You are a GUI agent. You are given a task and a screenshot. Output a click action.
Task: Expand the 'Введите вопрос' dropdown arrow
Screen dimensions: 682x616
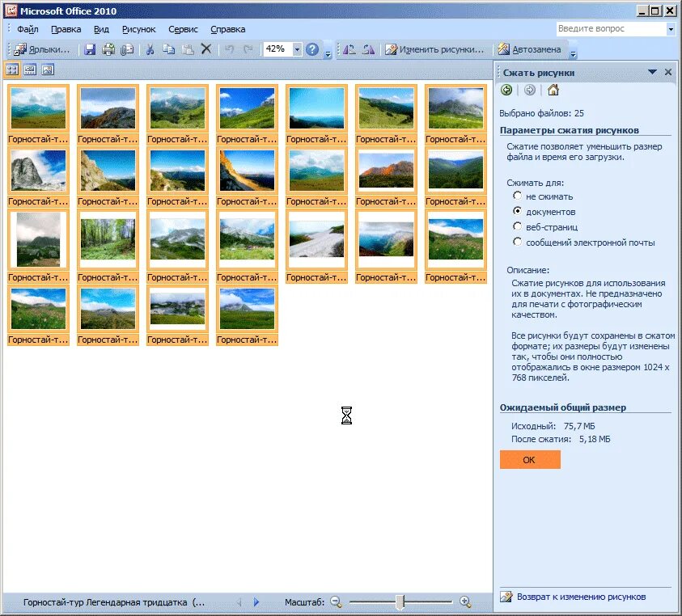pyautogui.click(x=671, y=29)
